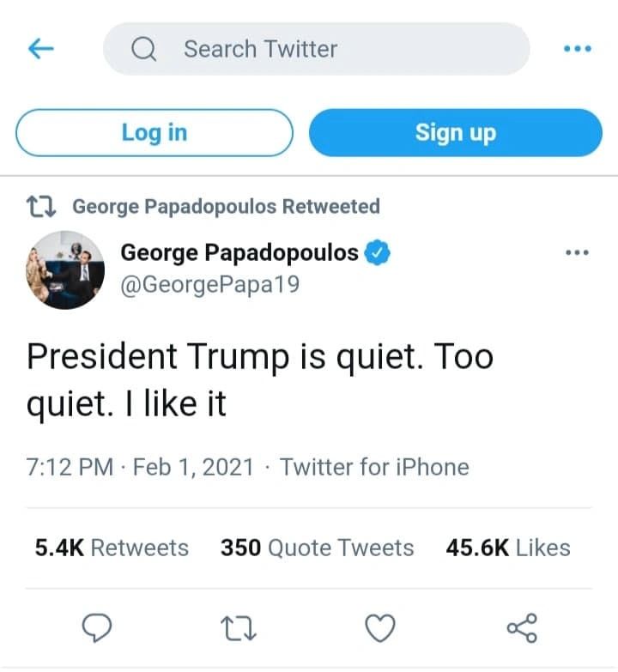
Task: Click the search magnifier icon
Action: [x=143, y=49]
